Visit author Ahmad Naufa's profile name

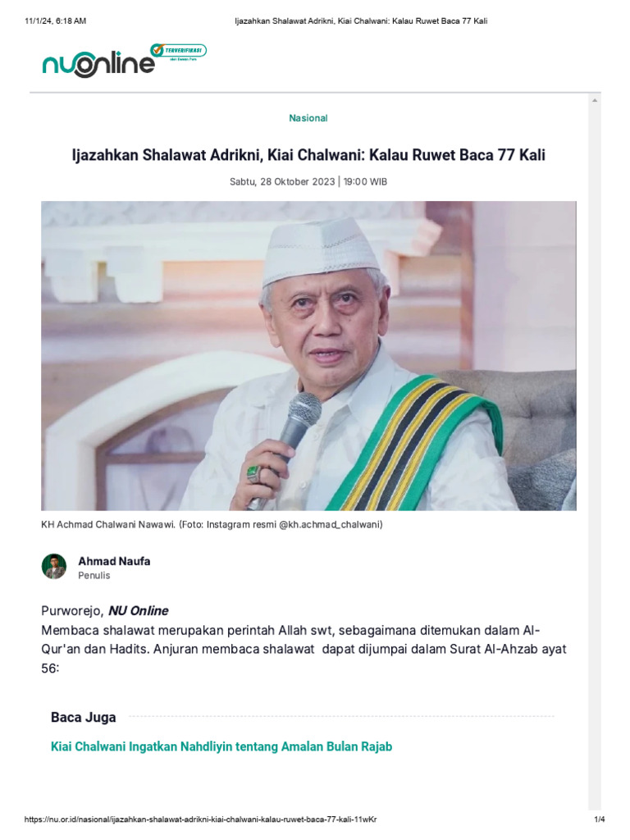click(x=114, y=561)
